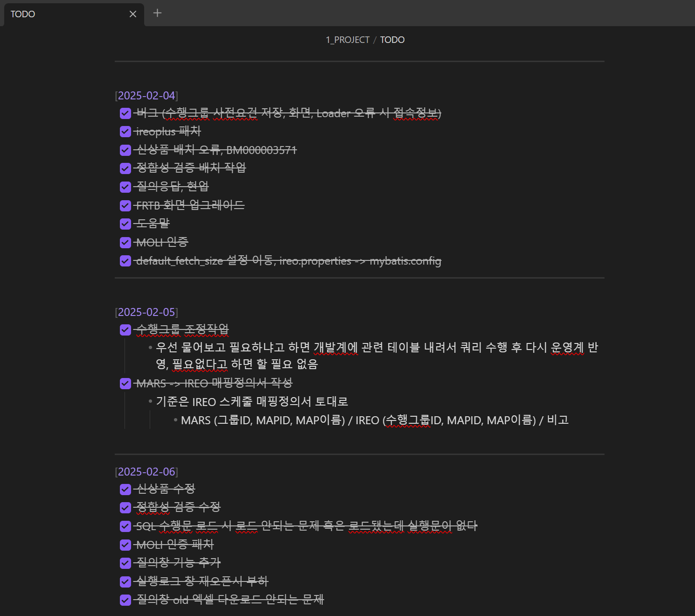Viewport: 695px width, 616px height.
Task: Toggle the MOLI 인증 checkbox under 2025-02-04
Action: pyautogui.click(x=125, y=242)
